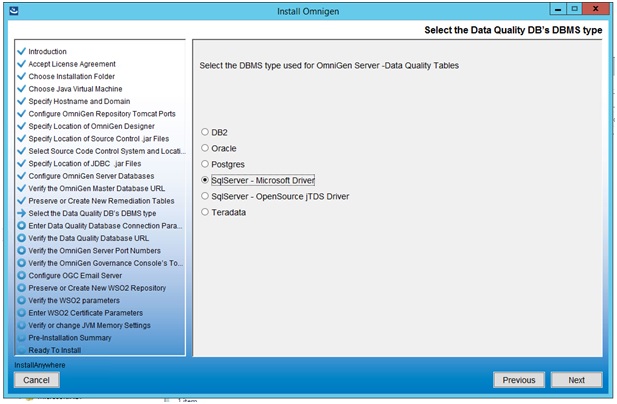Click 'Choose Java Virtual Machine' step text

pos(75,89)
